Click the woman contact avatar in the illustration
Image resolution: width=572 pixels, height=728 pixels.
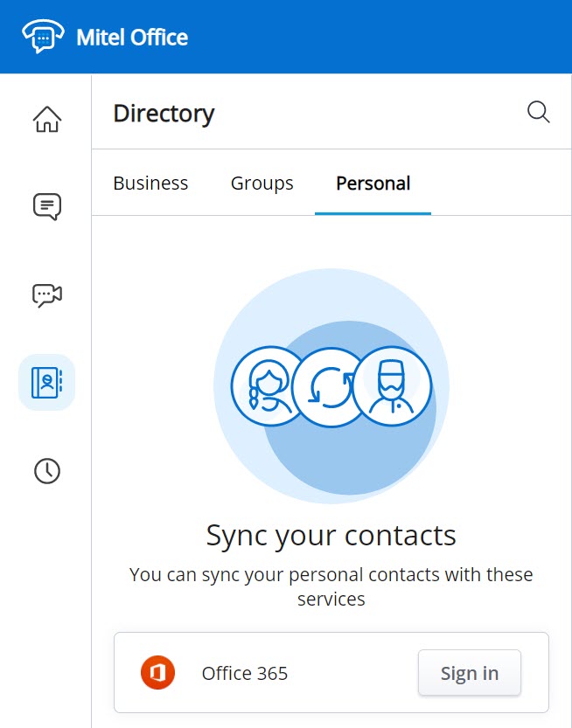pyautogui.click(x=266, y=386)
